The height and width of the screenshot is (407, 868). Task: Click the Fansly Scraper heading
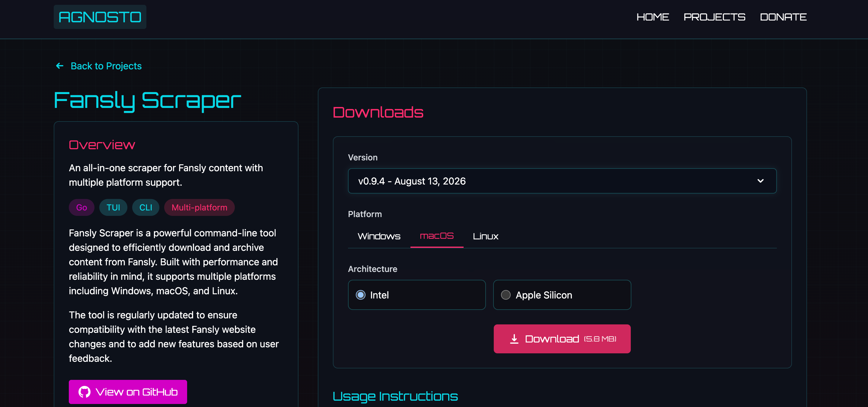pos(147,100)
